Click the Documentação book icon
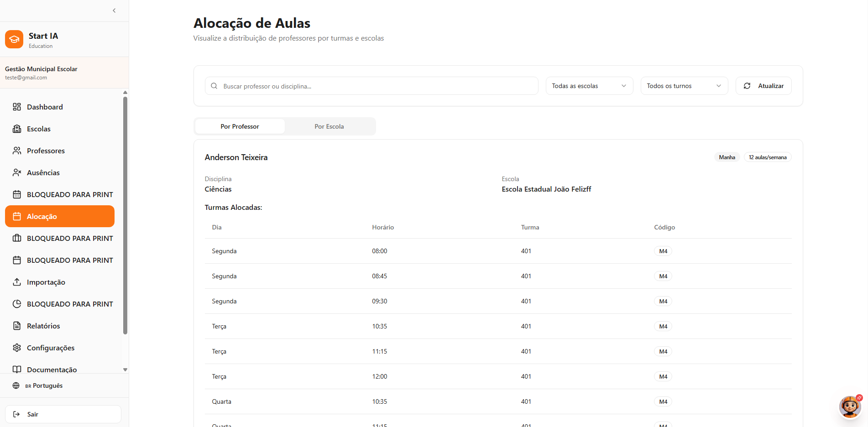Viewport: 868px width, 427px height. tap(17, 369)
